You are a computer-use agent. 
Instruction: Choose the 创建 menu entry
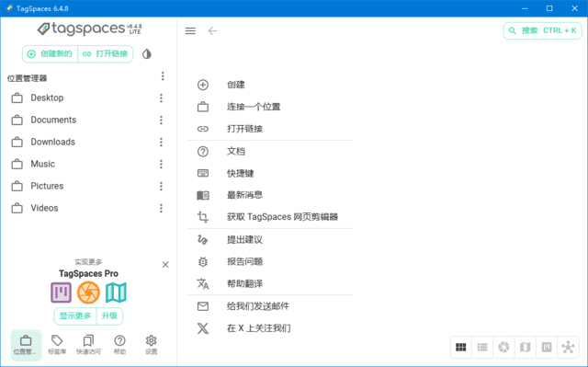point(270,85)
